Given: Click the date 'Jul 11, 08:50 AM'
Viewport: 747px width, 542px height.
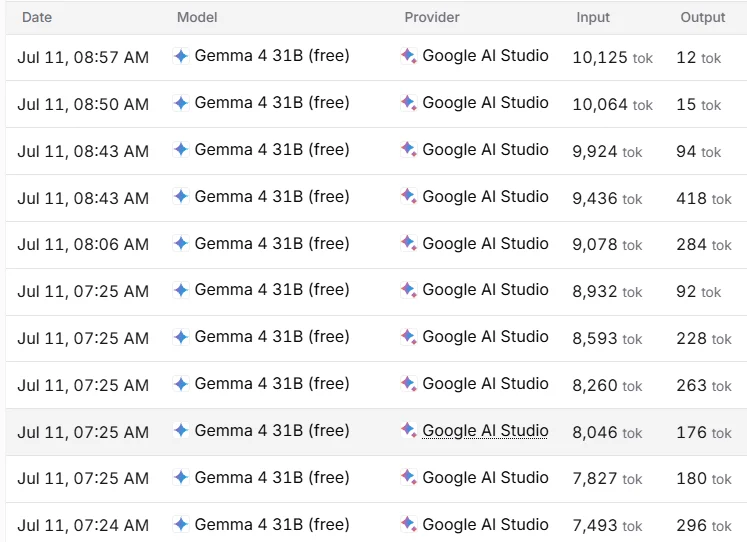Looking at the screenshot, I should (x=83, y=104).
